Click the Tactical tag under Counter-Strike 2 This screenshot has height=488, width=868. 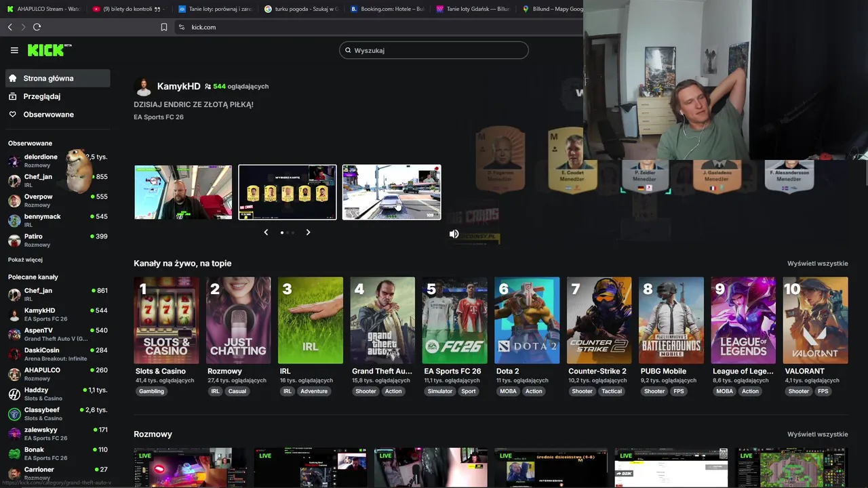(x=612, y=391)
